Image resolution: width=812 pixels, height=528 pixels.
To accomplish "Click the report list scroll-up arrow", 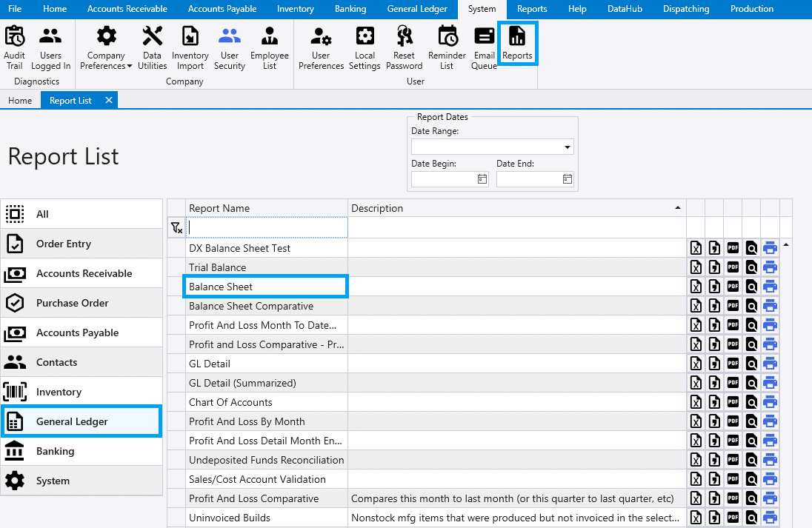I will pos(786,244).
